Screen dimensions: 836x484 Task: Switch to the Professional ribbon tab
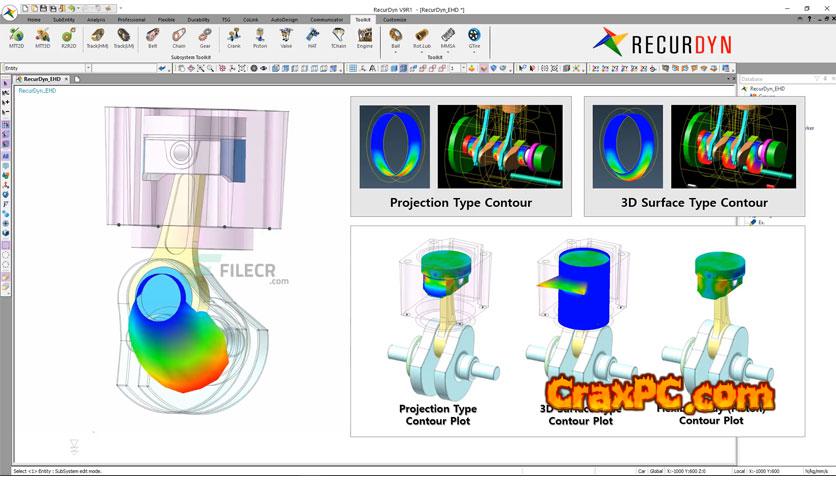point(131,19)
